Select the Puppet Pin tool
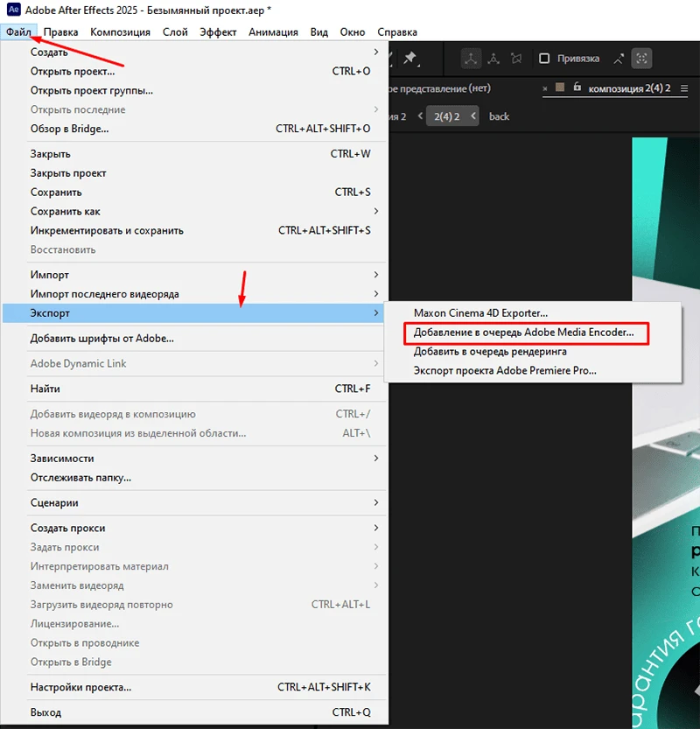The width and height of the screenshot is (700, 729). coord(410,59)
